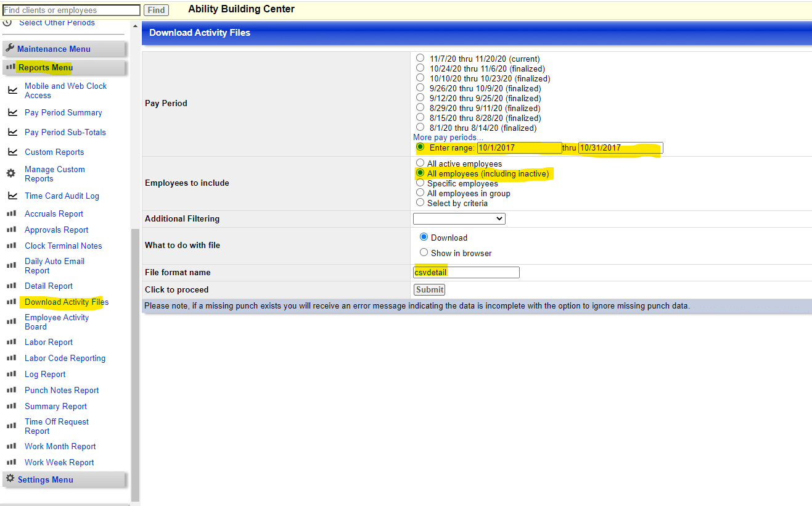812x506 pixels.
Task: Select the Download radio option
Action: click(x=424, y=237)
